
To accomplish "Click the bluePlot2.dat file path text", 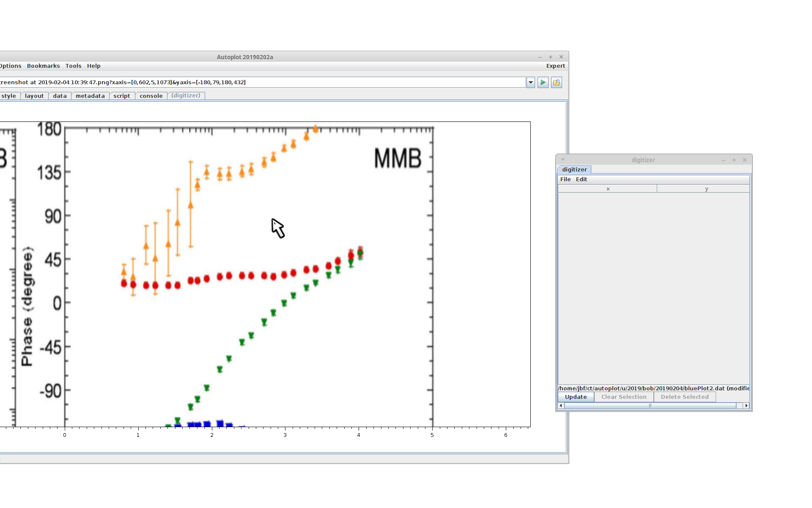I will pyautogui.click(x=654, y=389).
